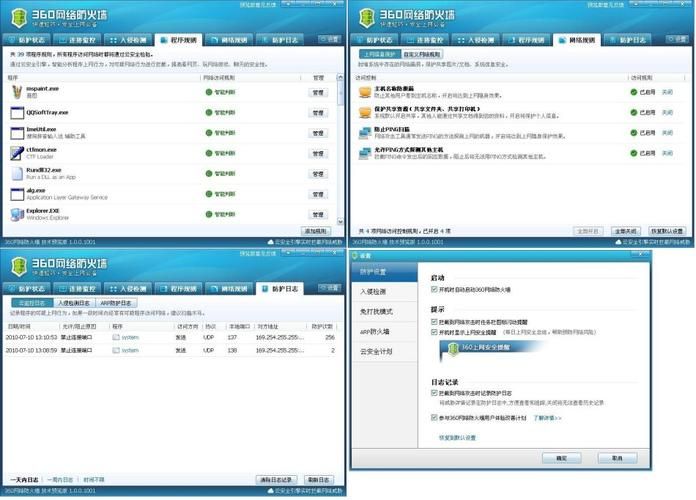Click green check icon of host name rule
Screen dimensions: 696x500
click(x=633, y=92)
